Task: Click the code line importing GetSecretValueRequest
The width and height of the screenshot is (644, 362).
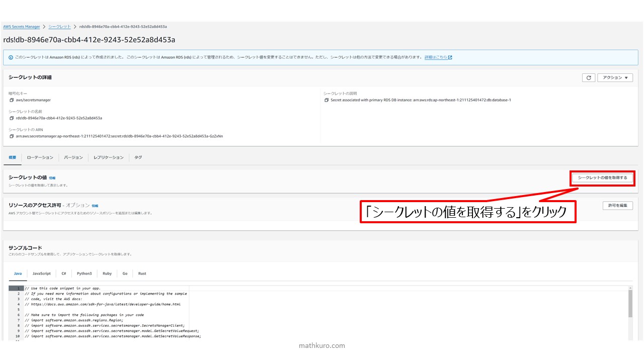Action: point(112,331)
